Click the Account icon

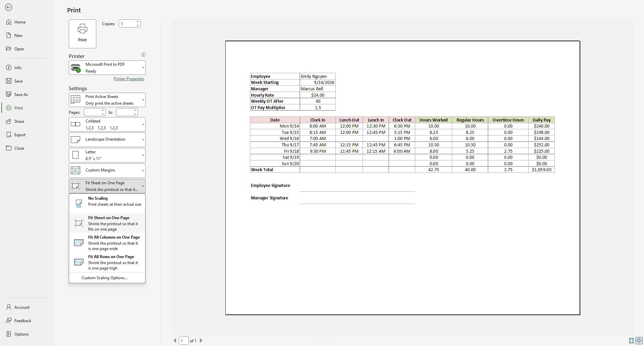[9, 307]
